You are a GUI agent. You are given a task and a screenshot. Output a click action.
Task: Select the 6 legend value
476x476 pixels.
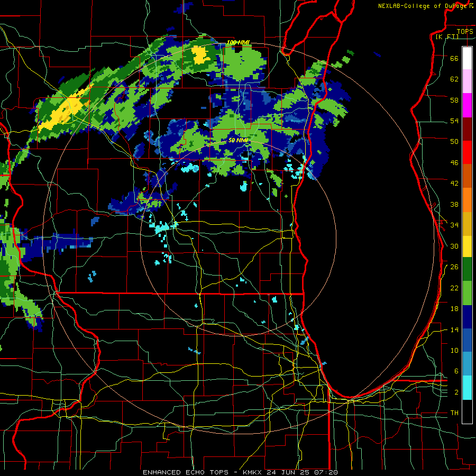(x=456, y=371)
